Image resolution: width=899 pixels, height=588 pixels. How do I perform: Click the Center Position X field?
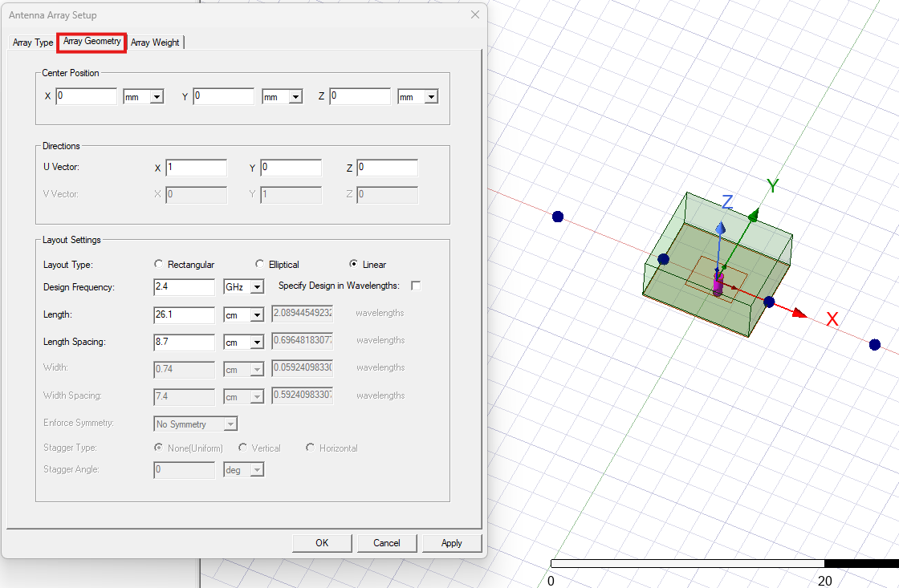pyautogui.click(x=86, y=96)
